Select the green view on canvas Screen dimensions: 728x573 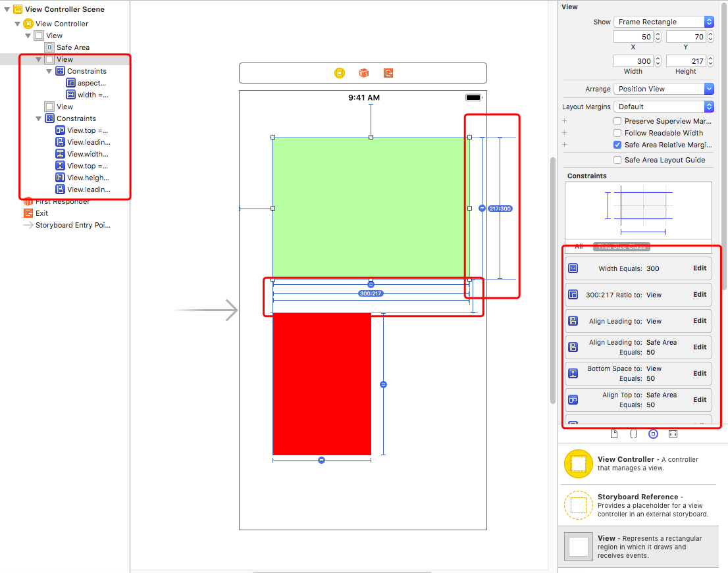point(371,209)
